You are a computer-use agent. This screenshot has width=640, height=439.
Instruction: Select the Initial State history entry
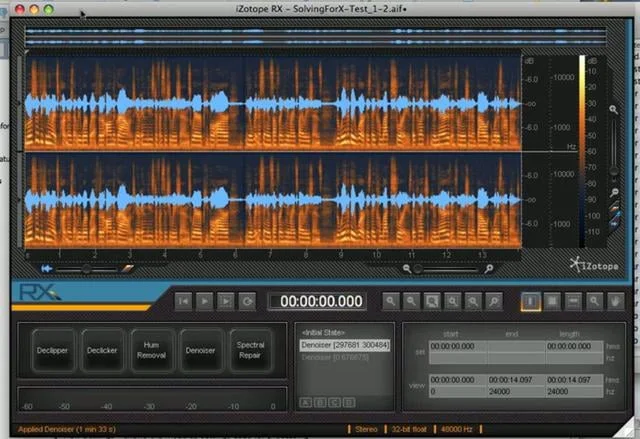coord(323,333)
